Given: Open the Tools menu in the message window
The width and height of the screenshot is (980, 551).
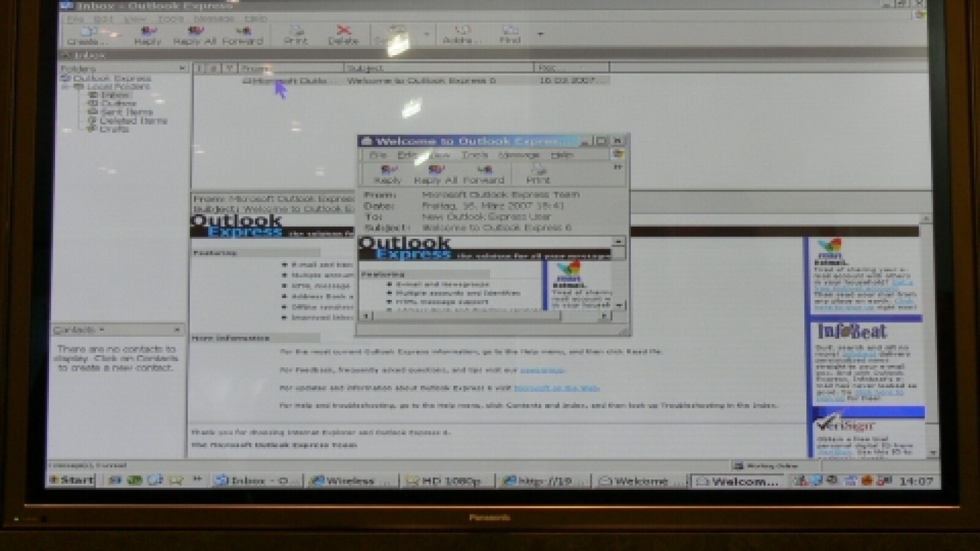Looking at the screenshot, I should [475, 156].
